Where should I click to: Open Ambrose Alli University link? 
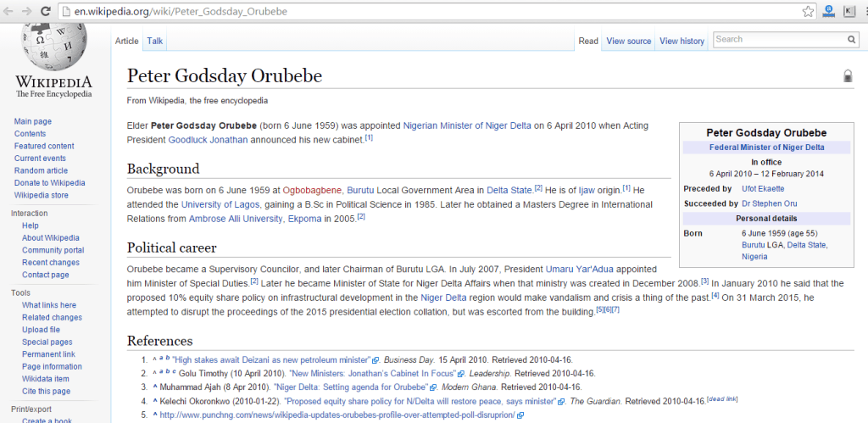coord(236,219)
